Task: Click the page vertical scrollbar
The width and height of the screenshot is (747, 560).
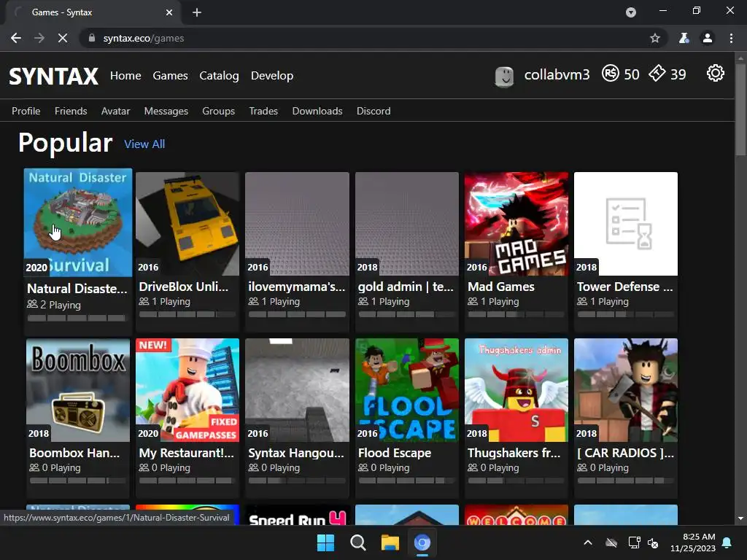Action: tap(740, 109)
